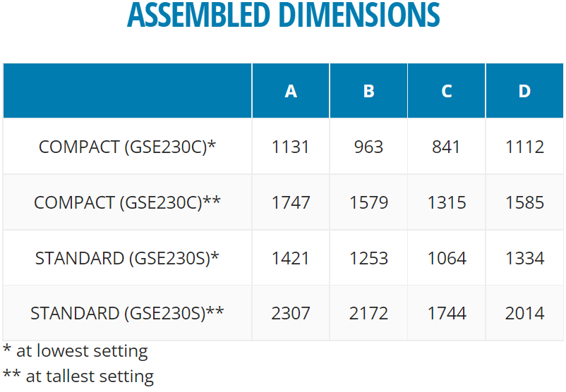Select column header C
Image resolution: width=566 pixels, height=392 pixels.
click(447, 91)
